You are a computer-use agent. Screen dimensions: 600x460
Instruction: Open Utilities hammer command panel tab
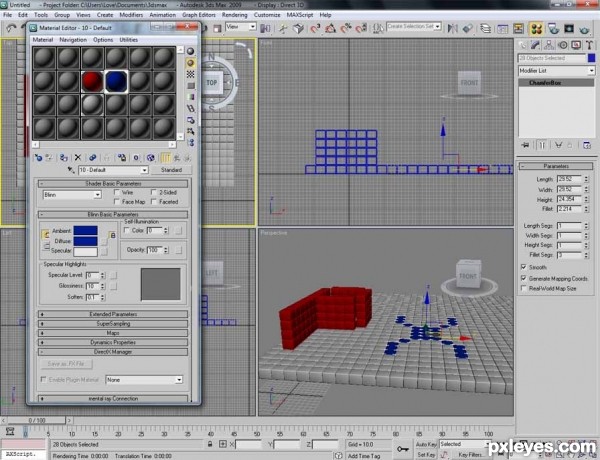tap(589, 45)
